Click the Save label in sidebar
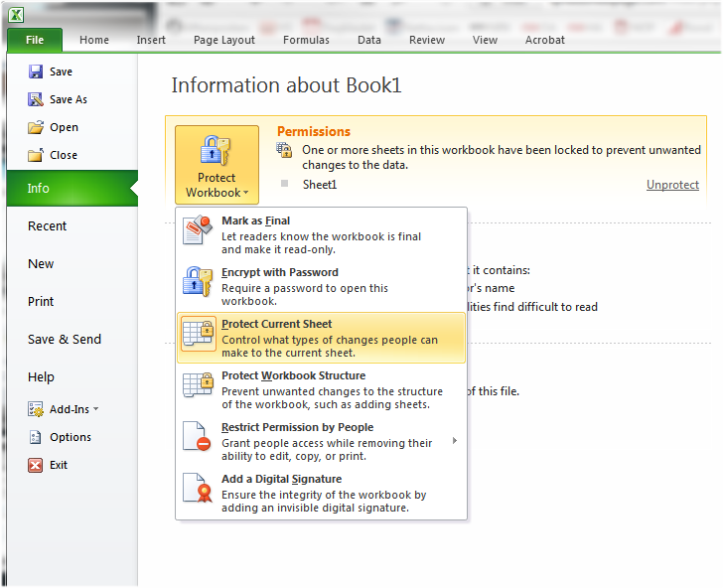 (61, 72)
